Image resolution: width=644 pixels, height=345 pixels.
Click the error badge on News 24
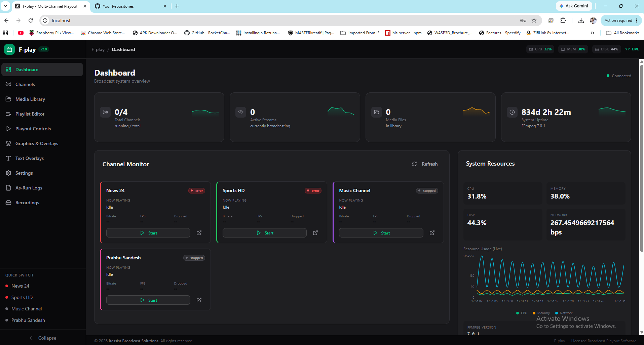point(197,190)
